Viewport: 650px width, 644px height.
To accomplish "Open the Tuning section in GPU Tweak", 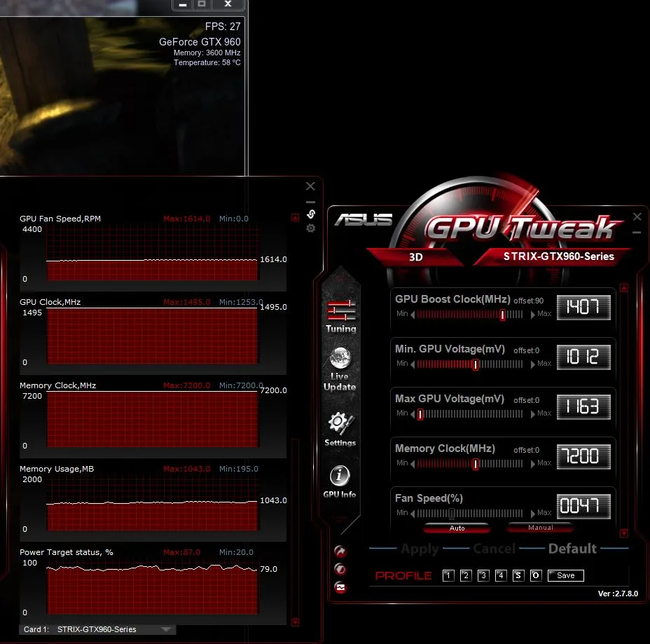I will (340, 317).
